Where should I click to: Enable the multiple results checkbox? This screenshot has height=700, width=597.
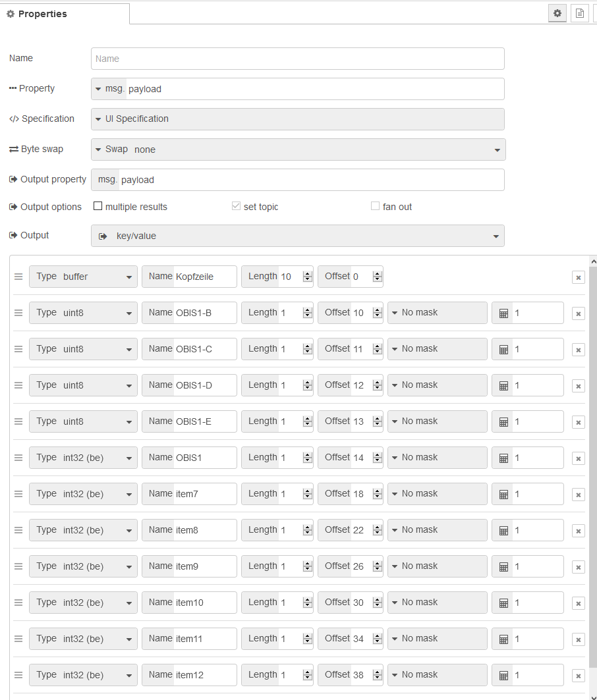(x=98, y=206)
